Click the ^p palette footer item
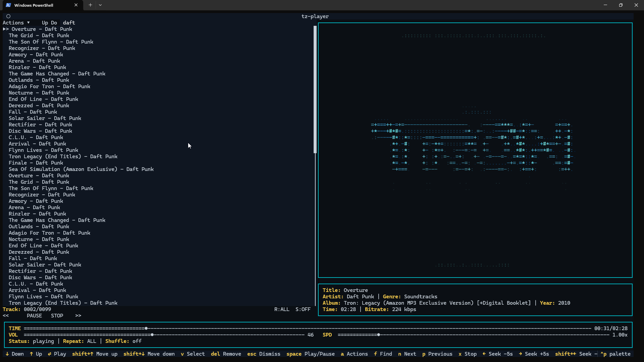The width and height of the screenshot is (644, 362). (615, 354)
